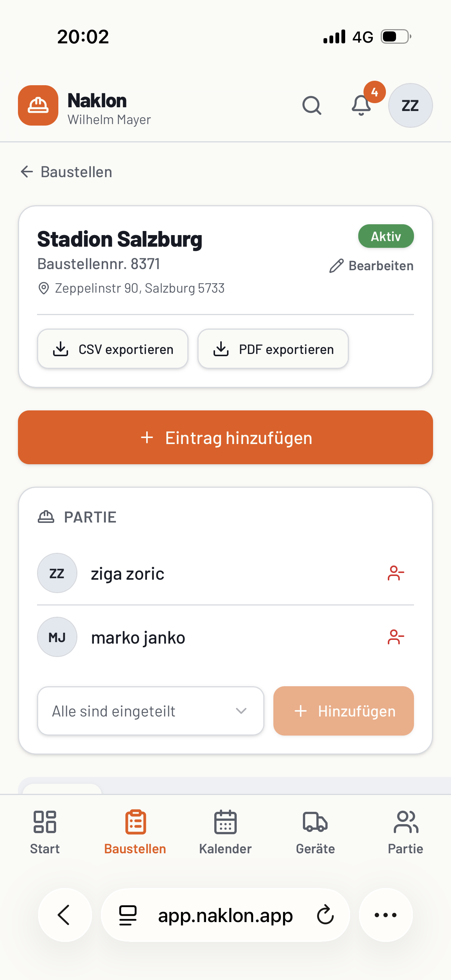
Task: Remove marko janko from the Partie
Action: (x=396, y=637)
